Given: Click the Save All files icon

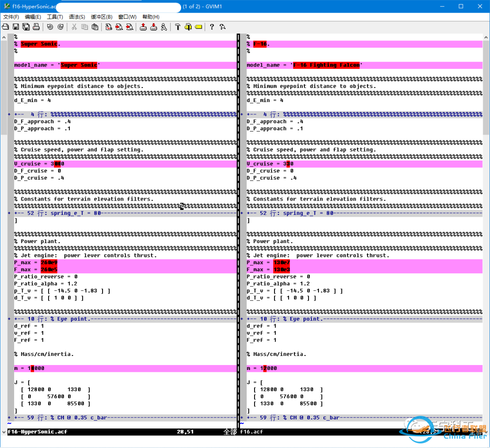Looking at the screenshot, I should click(26, 27).
